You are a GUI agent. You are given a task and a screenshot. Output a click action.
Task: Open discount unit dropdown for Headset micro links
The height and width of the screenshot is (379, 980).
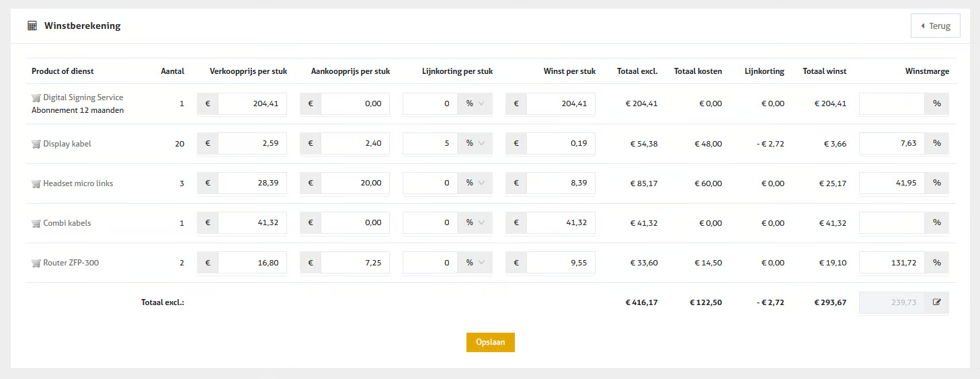[475, 183]
